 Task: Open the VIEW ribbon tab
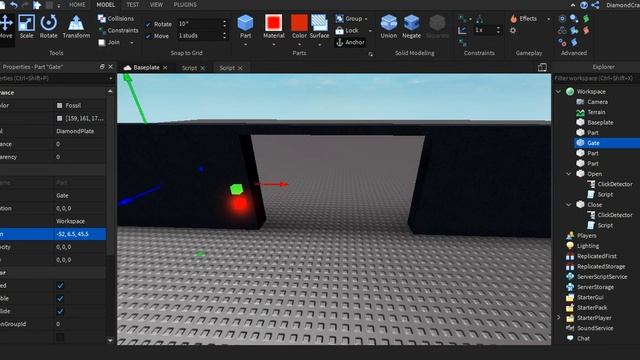pyautogui.click(x=156, y=5)
